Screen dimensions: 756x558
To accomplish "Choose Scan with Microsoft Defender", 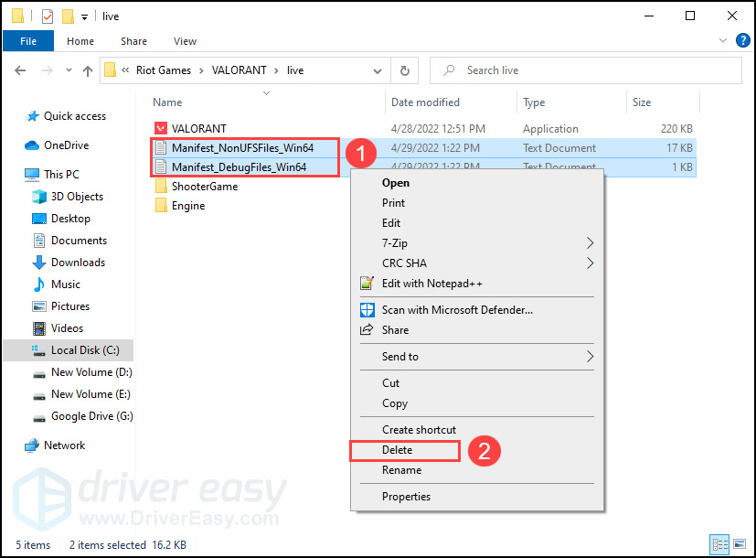I will pyautogui.click(x=457, y=310).
